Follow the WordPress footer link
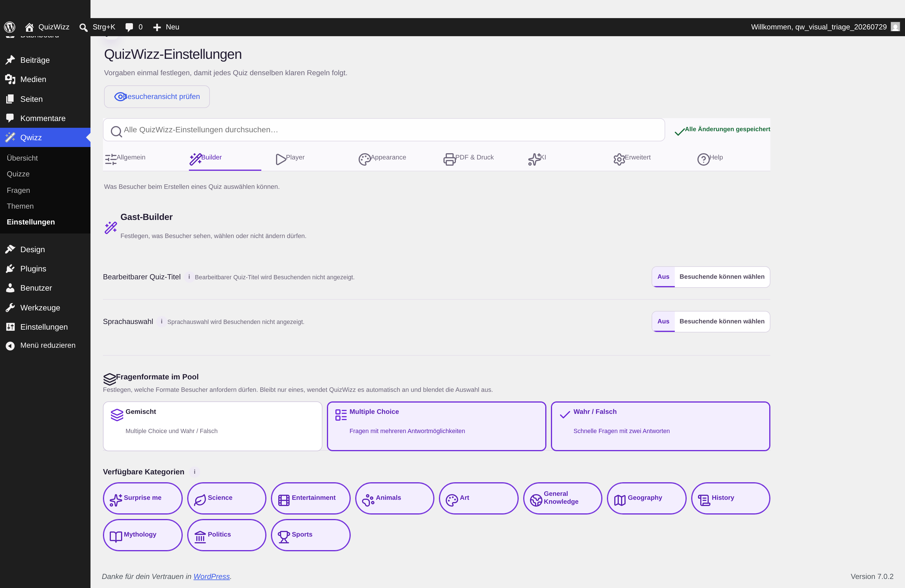Viewport: 905px width, 588px height. (x=212, y=576)
